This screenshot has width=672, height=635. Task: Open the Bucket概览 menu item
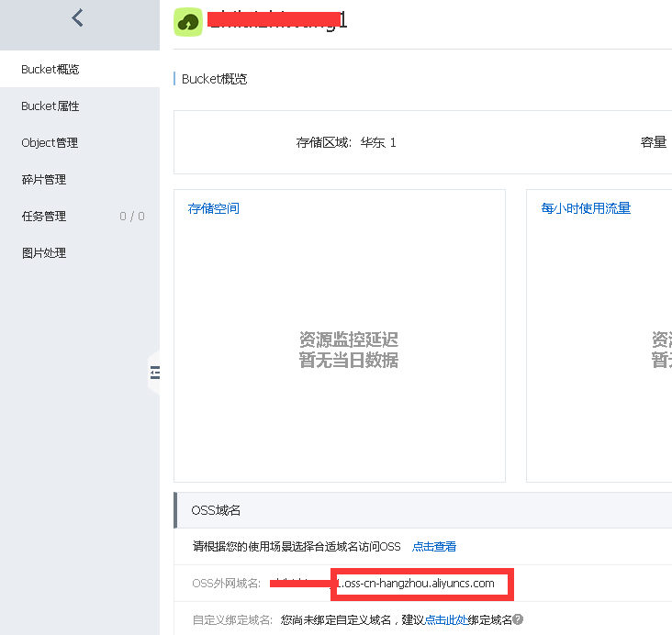tap(80, 69)
